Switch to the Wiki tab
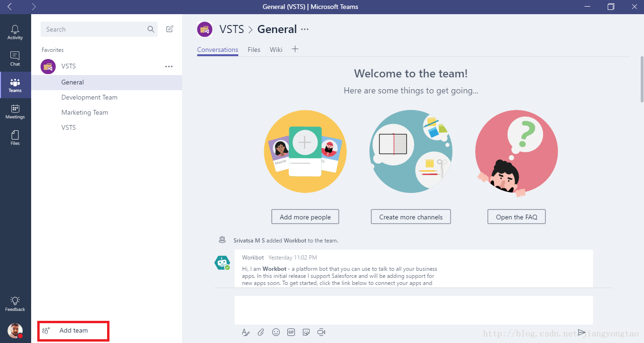Viewport: 644px width, 343px height. click(x=276, y=50)
